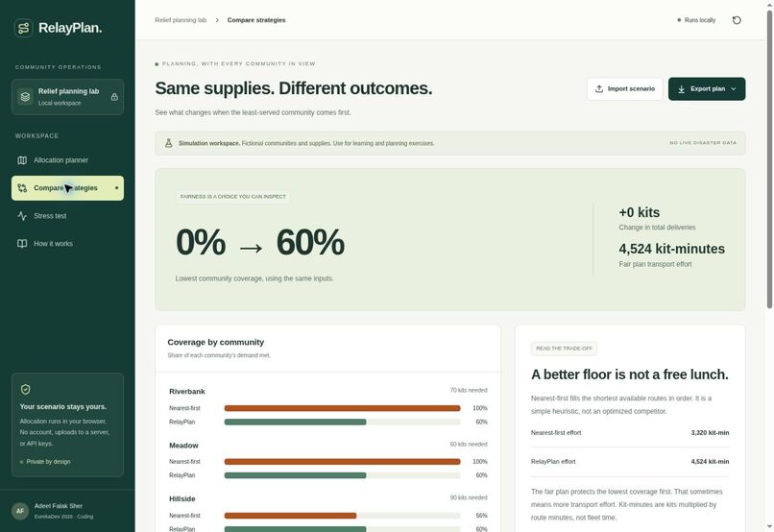
Task: Click the shield icon in privacy card
Action: tap(26, 389)
